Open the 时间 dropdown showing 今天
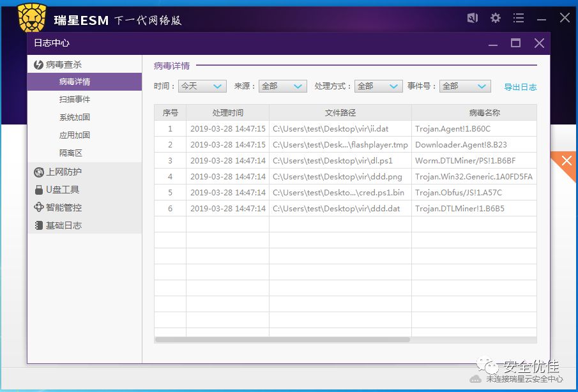 [202, 86]
